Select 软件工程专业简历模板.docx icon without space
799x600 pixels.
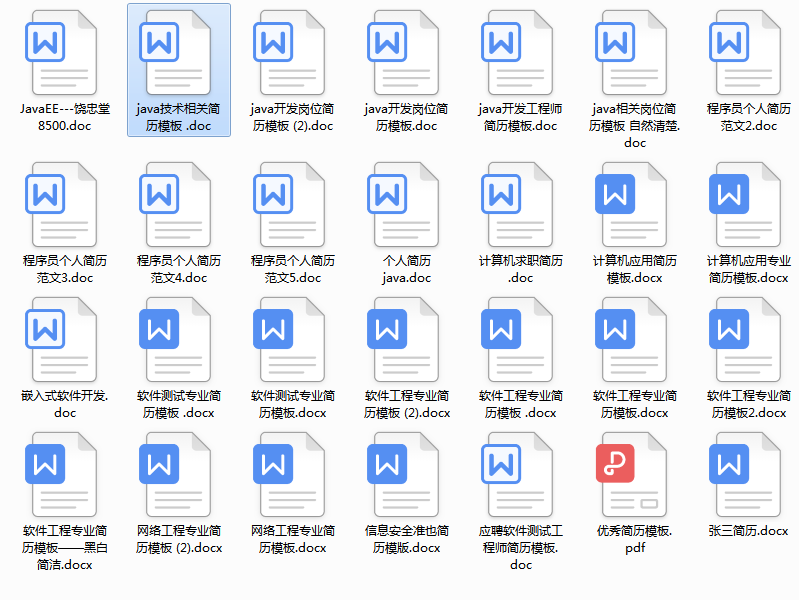pyautogui.click(x=632, y=340)
